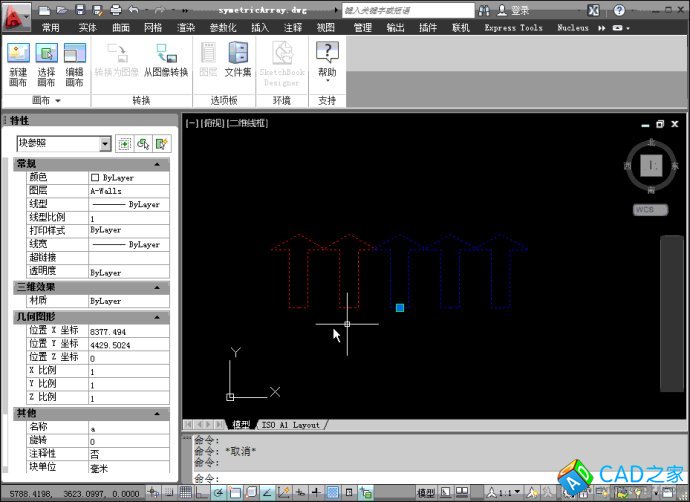The image size is (690, 502).
Task: Click the 模型 model space button in status bar
Action: 426,493
